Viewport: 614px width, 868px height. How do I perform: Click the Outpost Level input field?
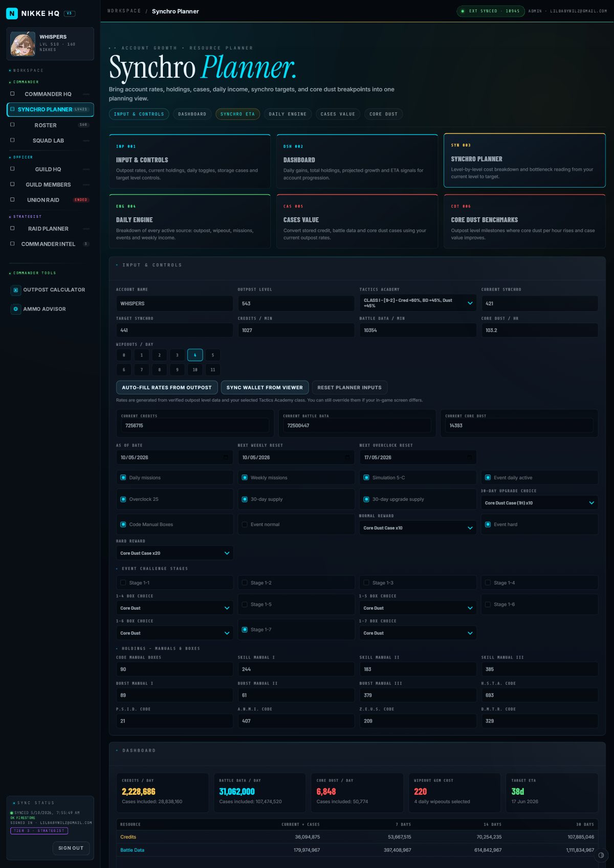pyautogui.click(x=296, y=303)
